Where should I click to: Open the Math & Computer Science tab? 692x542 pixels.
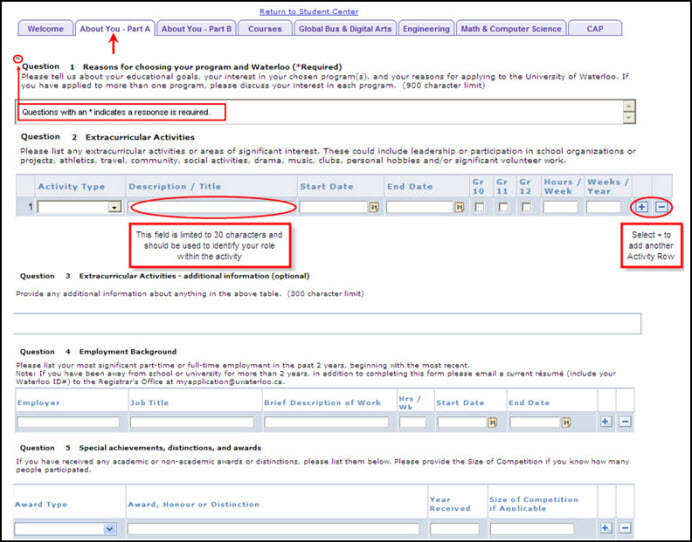click(x=511, y=29)
